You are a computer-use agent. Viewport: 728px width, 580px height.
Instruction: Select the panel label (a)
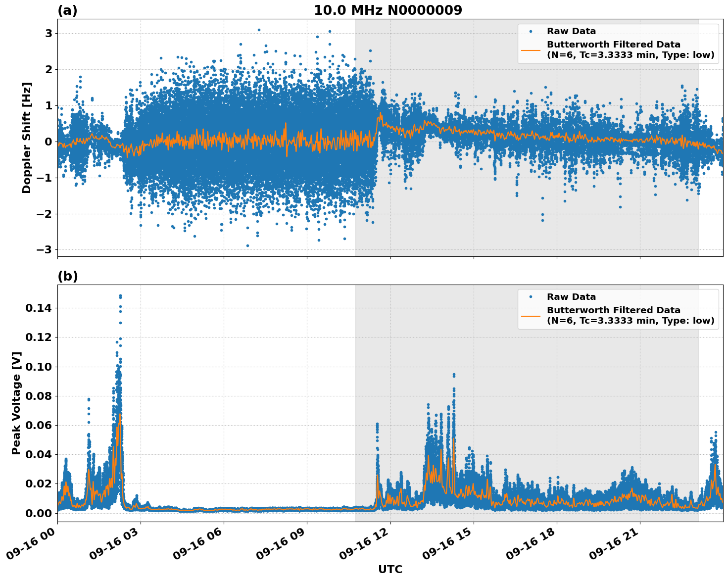click(x=68, y=9)
